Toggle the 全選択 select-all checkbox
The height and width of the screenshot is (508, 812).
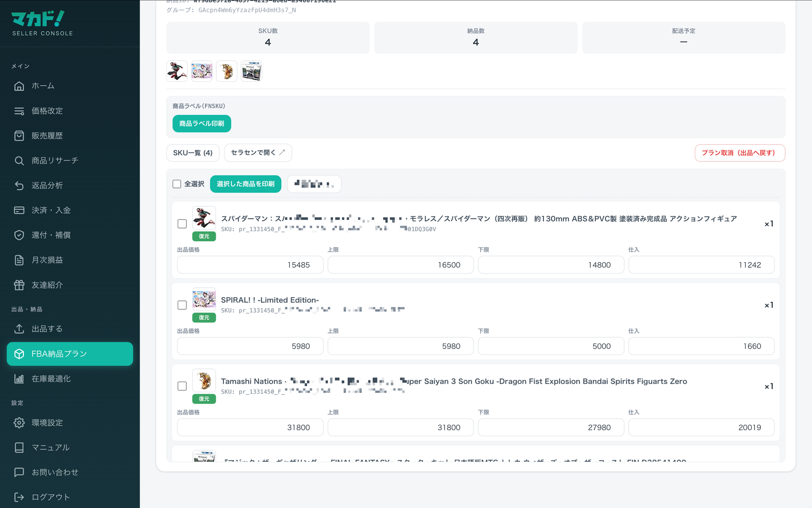(177, 184)
